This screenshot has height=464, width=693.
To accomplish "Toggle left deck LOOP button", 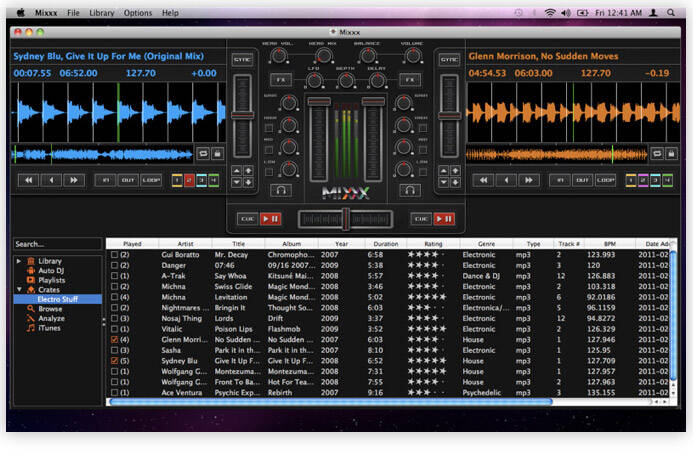I will 151,180.
